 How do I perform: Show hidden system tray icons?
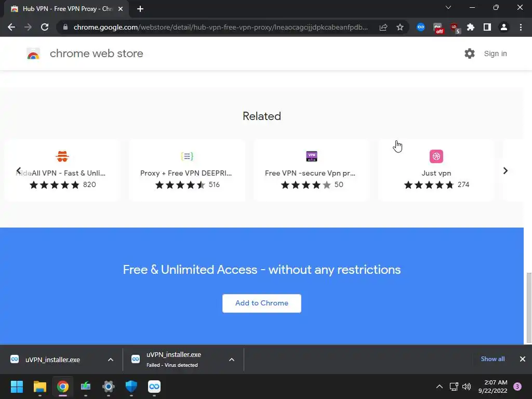tap(440, 387)
